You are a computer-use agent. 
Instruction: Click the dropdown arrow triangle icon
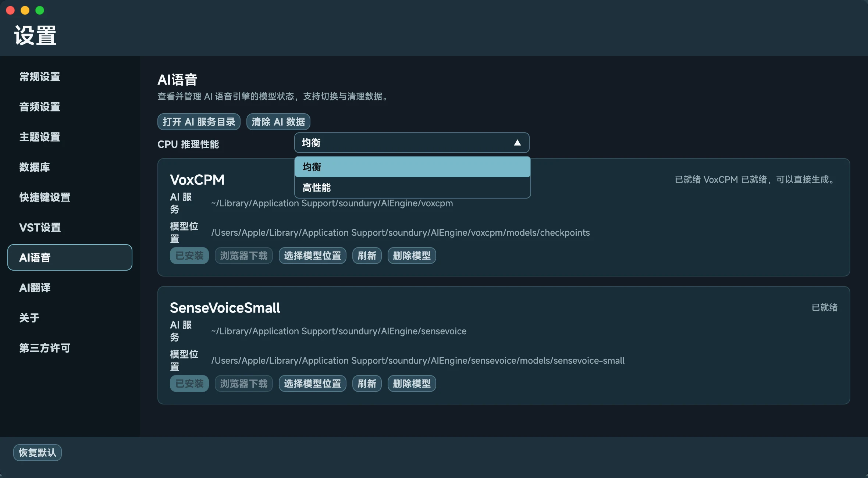(x=517, y=143)
